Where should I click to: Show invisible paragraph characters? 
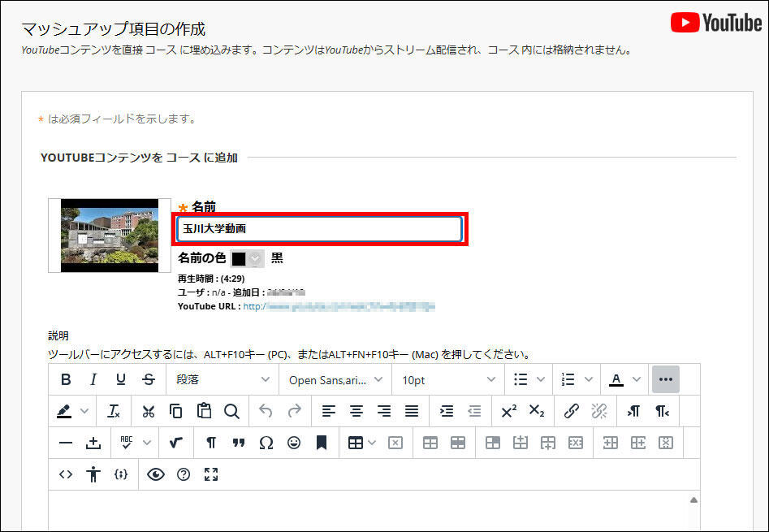point(211,443)
